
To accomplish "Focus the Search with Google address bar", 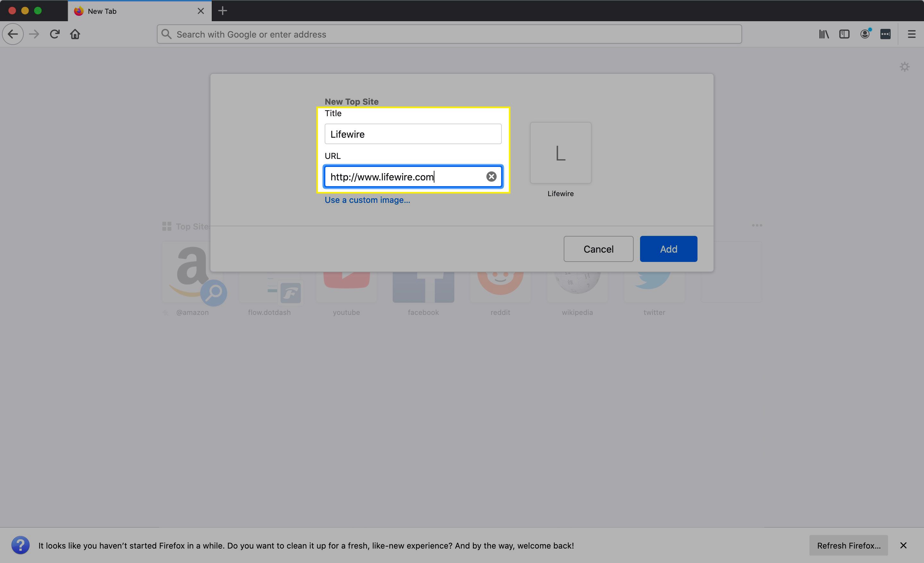I will (449, 34).
